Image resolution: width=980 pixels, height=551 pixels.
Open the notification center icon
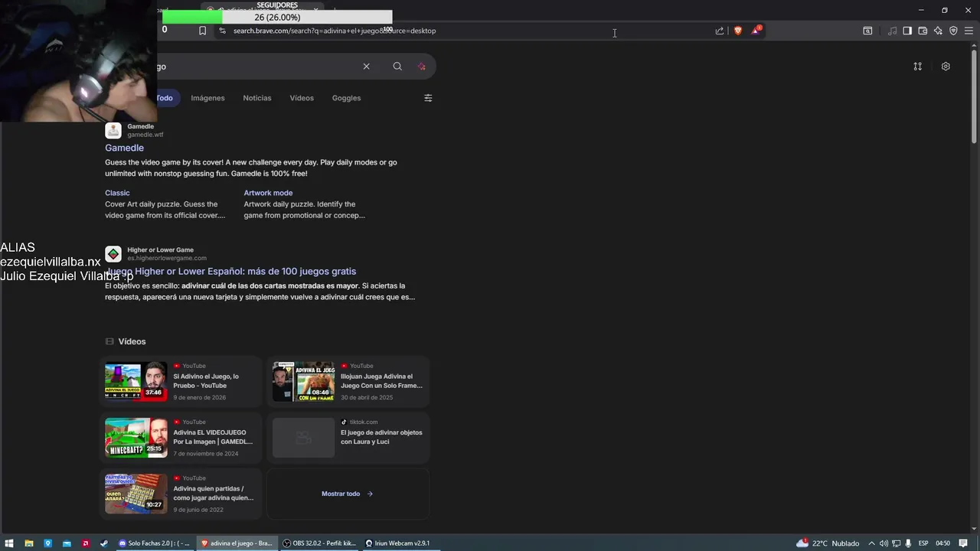click(x=963, y=543)
